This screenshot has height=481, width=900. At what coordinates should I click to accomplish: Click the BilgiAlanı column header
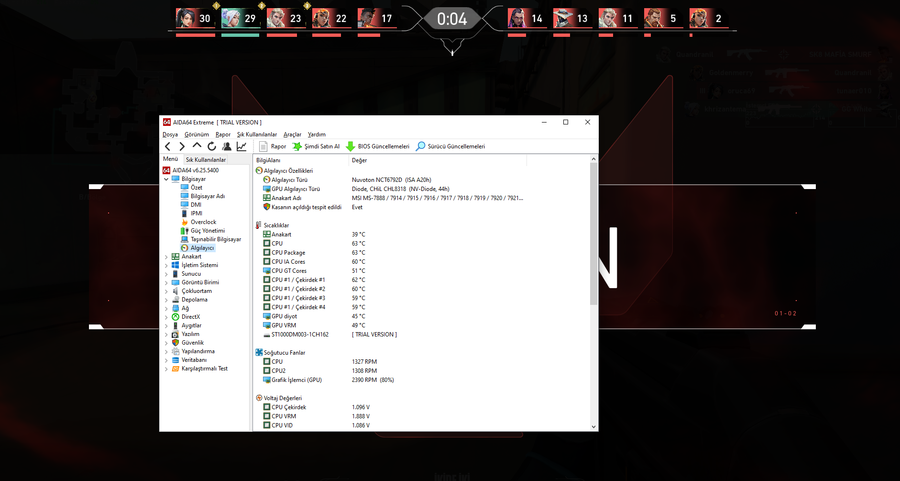[301, 161]
